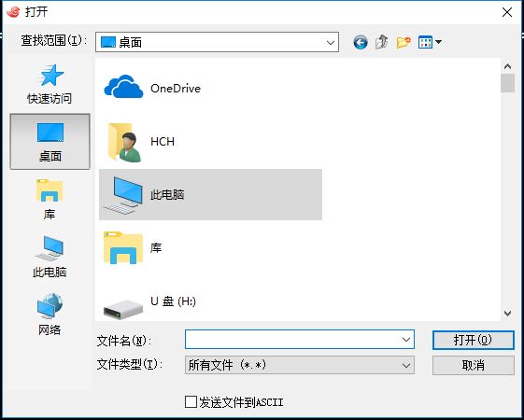Image resolution: width=524 pixels, height=420 pixels.
Task: Open the view menu icon
Action: pyautogui.click(x=425, y=42)
